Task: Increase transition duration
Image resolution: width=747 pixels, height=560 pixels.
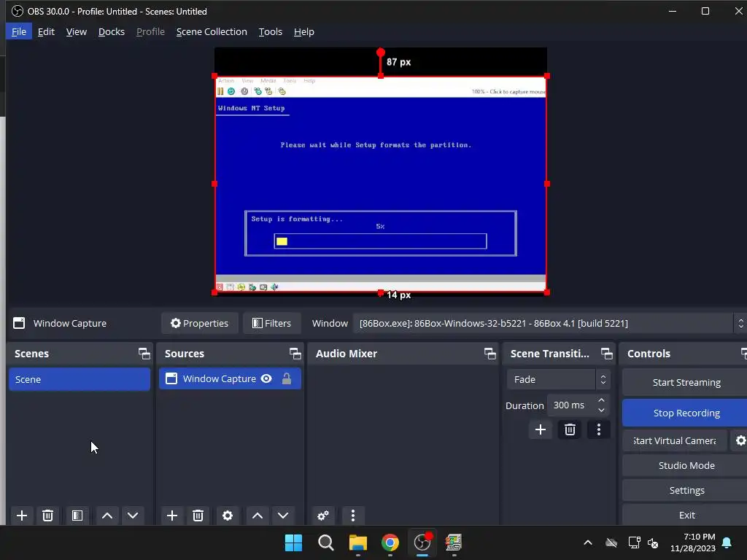Action: pos(601,400)
